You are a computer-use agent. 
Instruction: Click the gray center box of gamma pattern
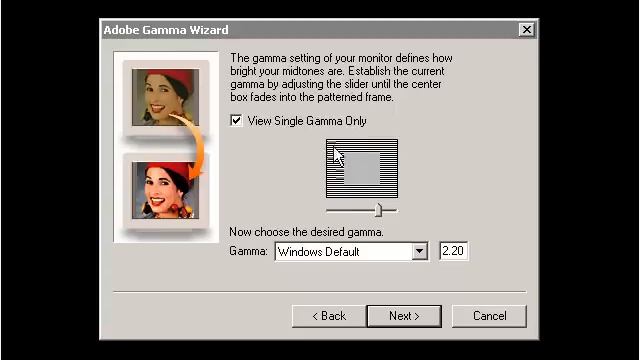(362, 168)
